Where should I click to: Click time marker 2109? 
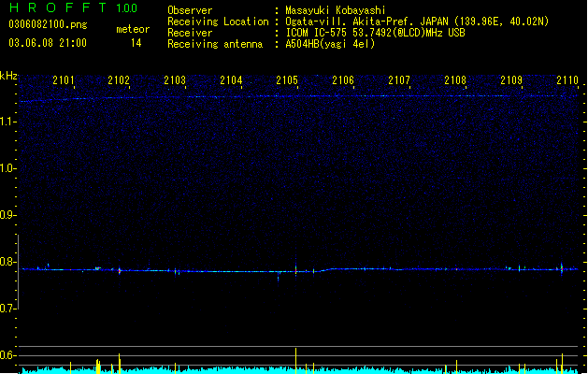pos(511,80)
